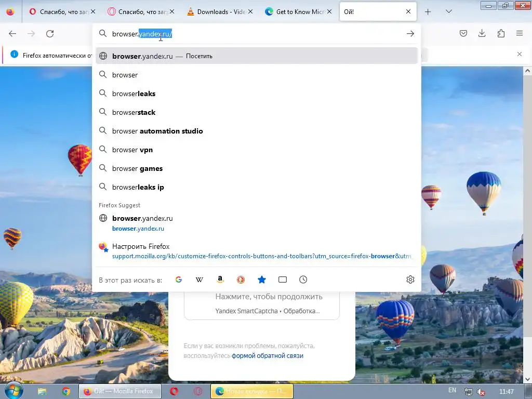The height and width of the screenshot is (399, 532).
Task: Choose the "browser" search suggestion
Action: pos(257,75)
